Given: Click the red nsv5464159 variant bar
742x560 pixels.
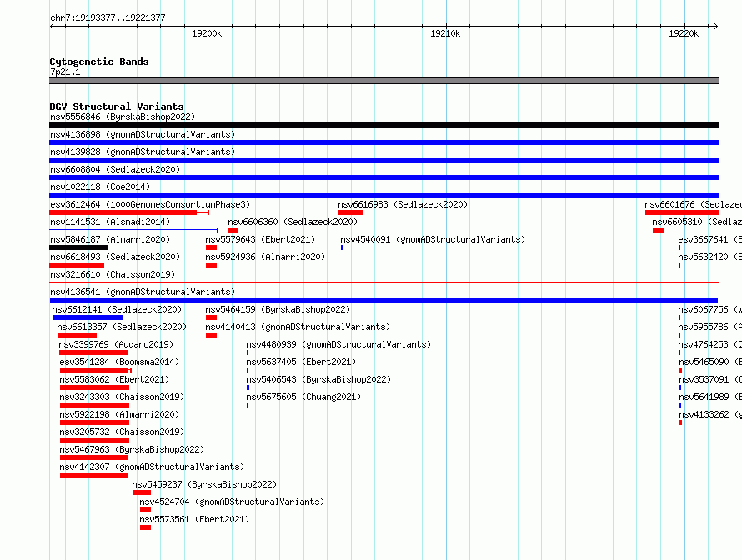Looking at the screenshot, I should [x=211, y=317].
